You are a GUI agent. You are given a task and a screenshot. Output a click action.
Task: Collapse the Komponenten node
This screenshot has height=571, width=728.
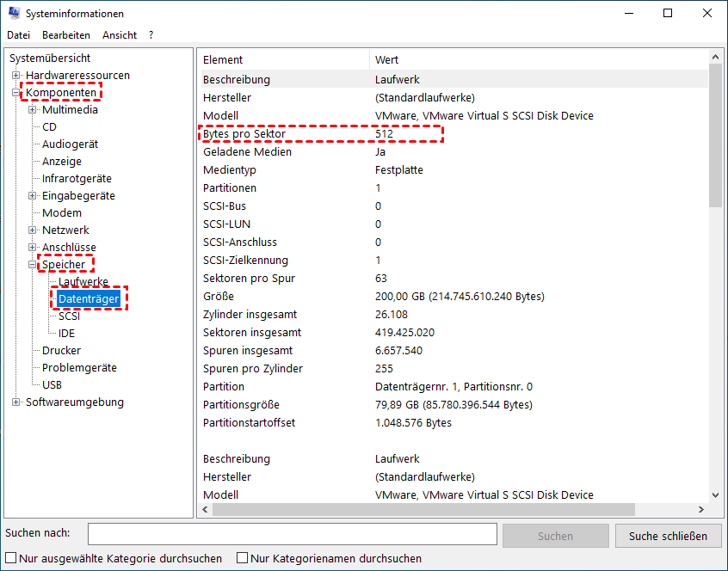15,92
